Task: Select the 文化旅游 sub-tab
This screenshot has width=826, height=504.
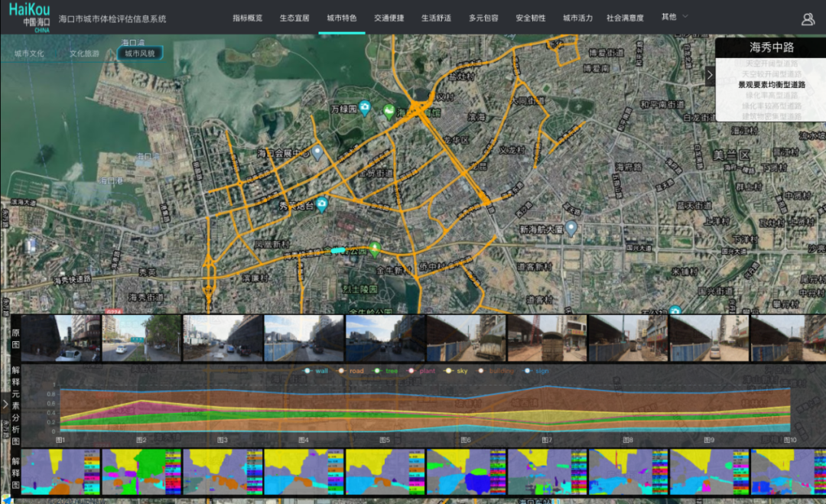Action: [84, 54]
